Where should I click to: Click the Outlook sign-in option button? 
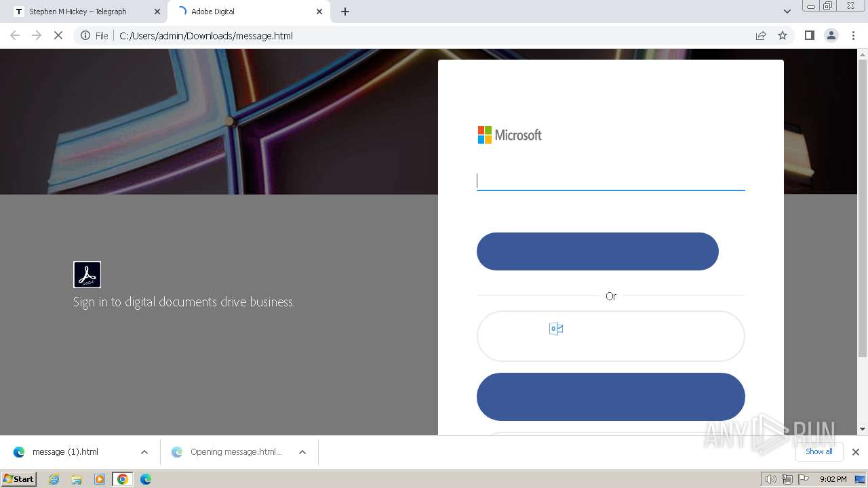tap(611, 336)
